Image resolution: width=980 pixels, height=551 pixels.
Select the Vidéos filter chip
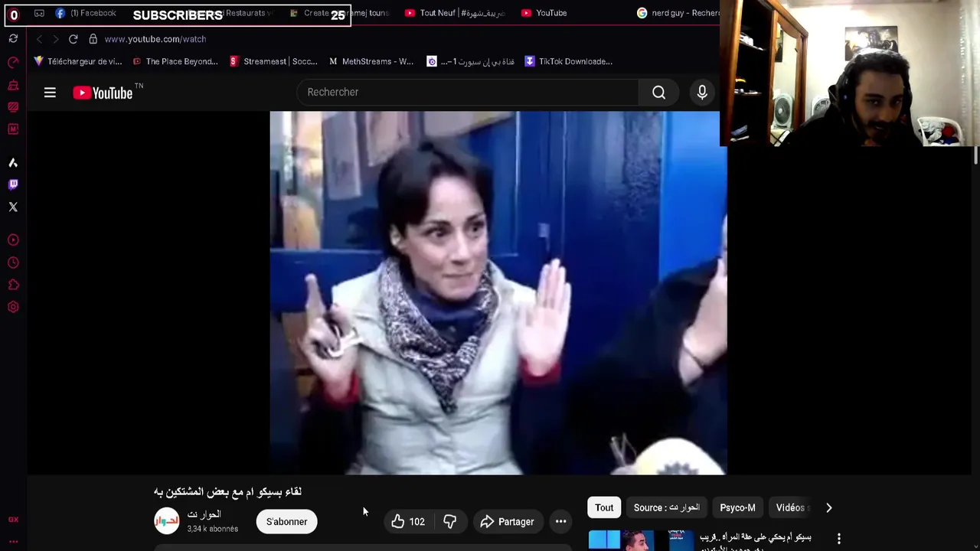tap(790, 507)
